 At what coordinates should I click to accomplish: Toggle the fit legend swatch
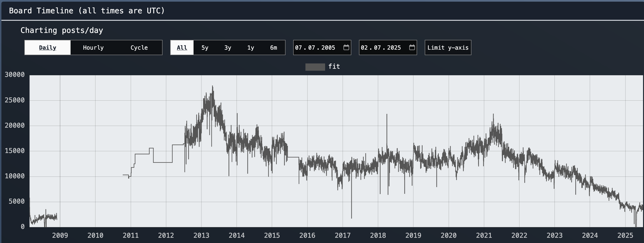315,67
